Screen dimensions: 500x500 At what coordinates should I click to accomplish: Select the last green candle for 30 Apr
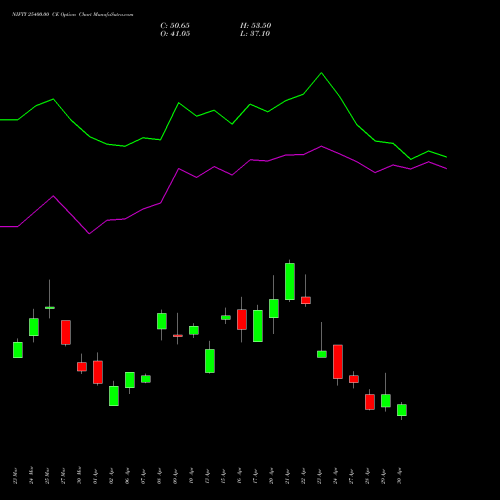coord(402,410)
